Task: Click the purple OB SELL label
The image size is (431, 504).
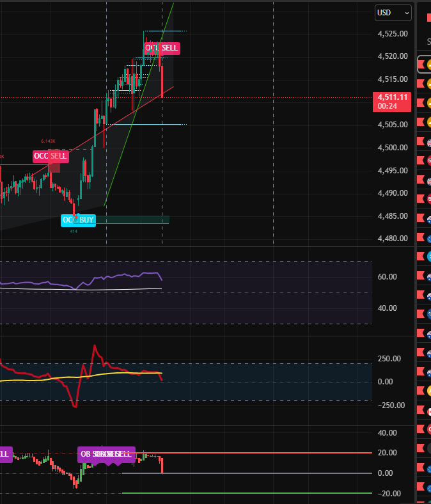Action: pos(106,454)
